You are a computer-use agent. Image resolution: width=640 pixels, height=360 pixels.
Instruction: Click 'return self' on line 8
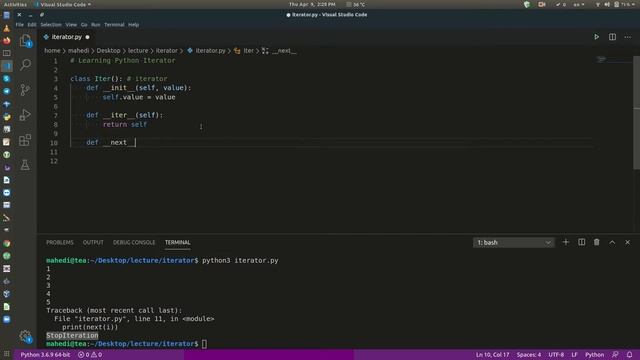pos(124,124)
